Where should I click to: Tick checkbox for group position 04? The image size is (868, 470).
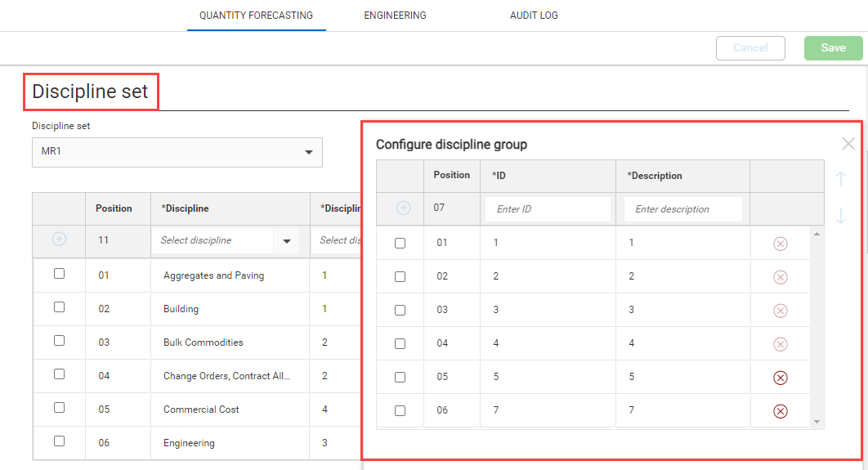400,344
